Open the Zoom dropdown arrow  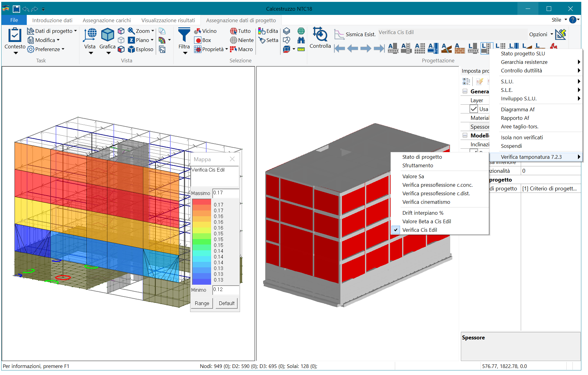(153, 31)
